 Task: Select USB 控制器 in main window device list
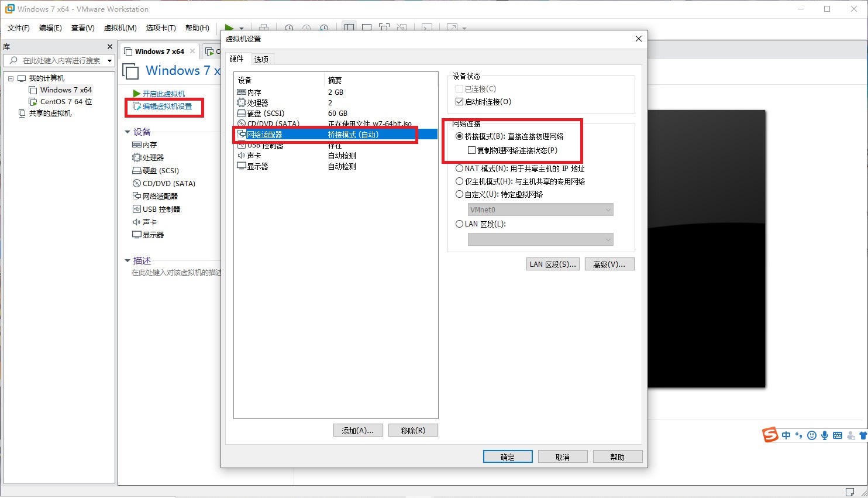156,209
